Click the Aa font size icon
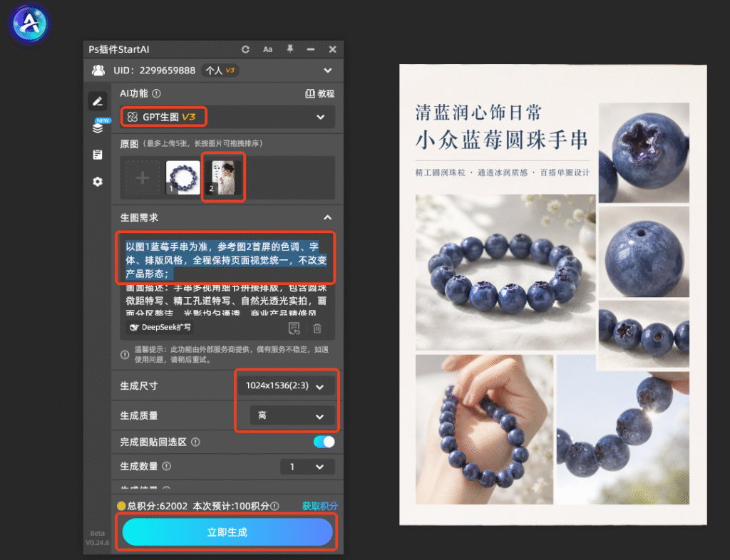This screenshot has height=560, width=730. click(268, 49)
